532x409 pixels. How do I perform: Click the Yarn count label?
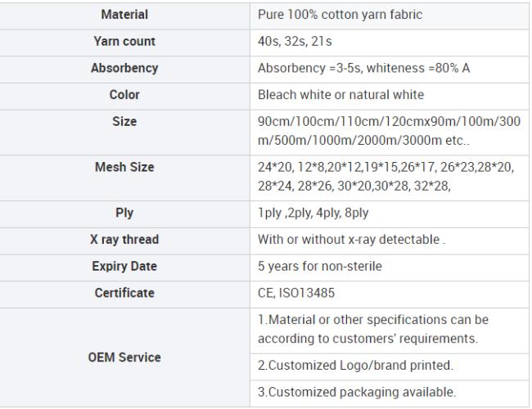coord(124,42)
